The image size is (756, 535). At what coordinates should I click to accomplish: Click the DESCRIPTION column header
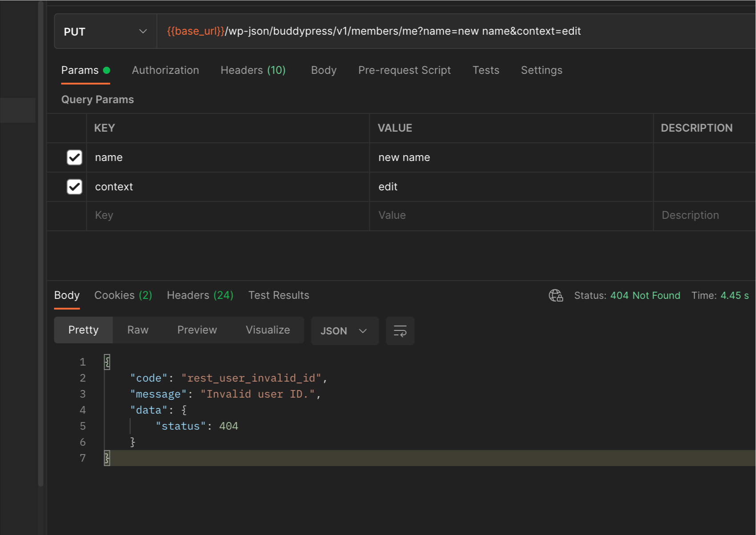tap(696, 128)
